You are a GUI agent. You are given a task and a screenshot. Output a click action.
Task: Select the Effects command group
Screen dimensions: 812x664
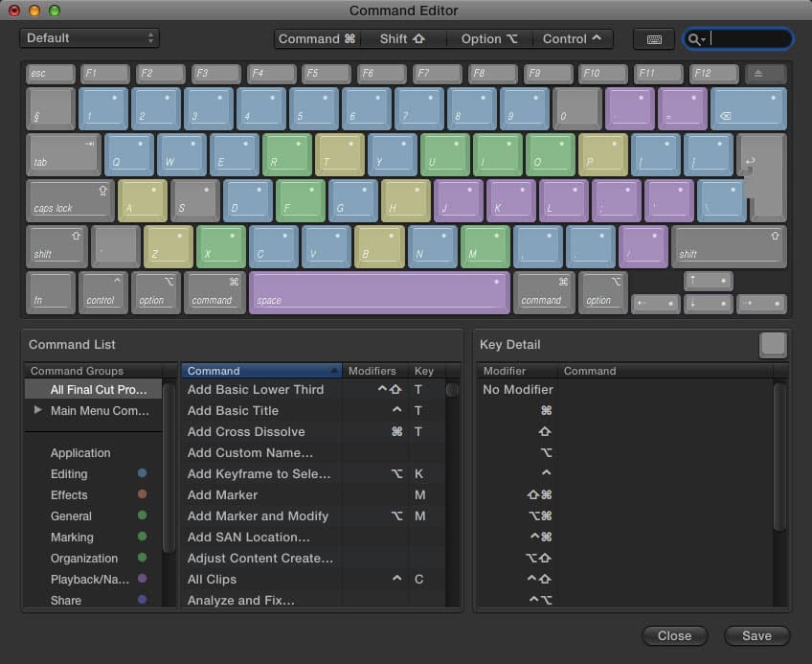tap(93, 495)
